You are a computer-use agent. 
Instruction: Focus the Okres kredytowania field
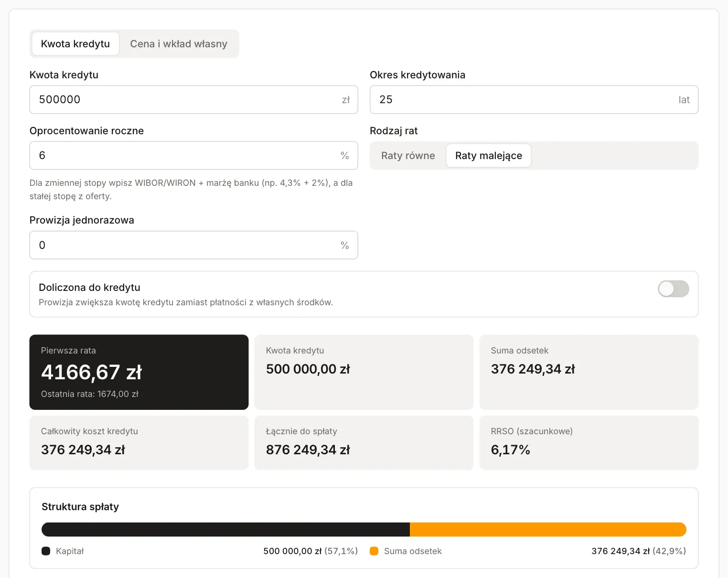[x=534, y=99]
